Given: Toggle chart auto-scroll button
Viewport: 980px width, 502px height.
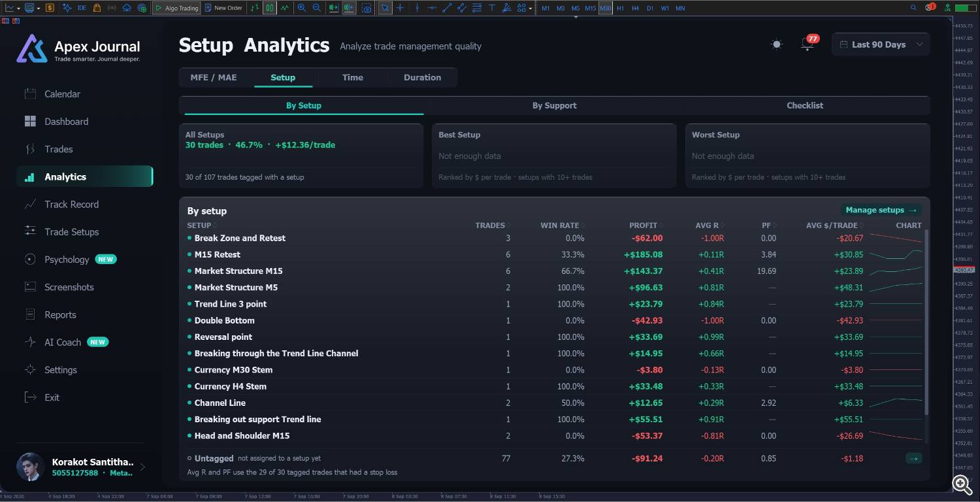Looking at the screenshot, I should click(x=334, y=8).
